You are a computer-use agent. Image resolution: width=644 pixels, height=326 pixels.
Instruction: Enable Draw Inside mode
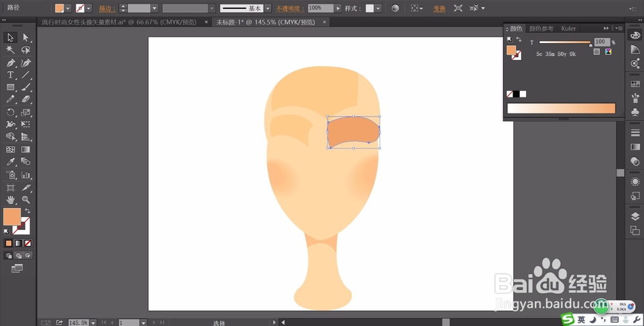[x=28, y=255]
